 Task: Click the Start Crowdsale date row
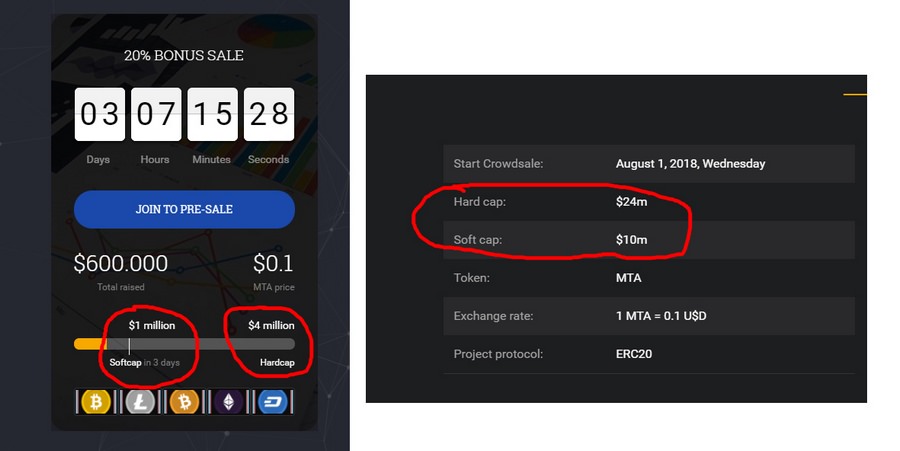(649, 164)
